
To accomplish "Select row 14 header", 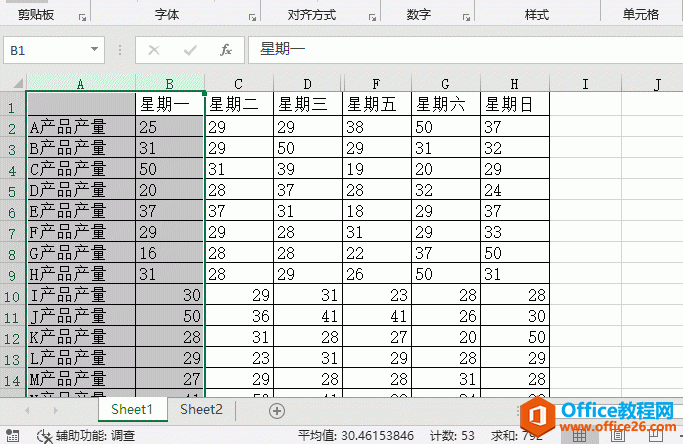I will point(12,380).
